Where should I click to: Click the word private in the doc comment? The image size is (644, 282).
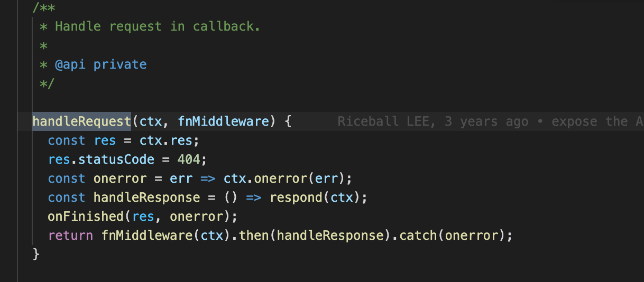[x=120, y=64]
